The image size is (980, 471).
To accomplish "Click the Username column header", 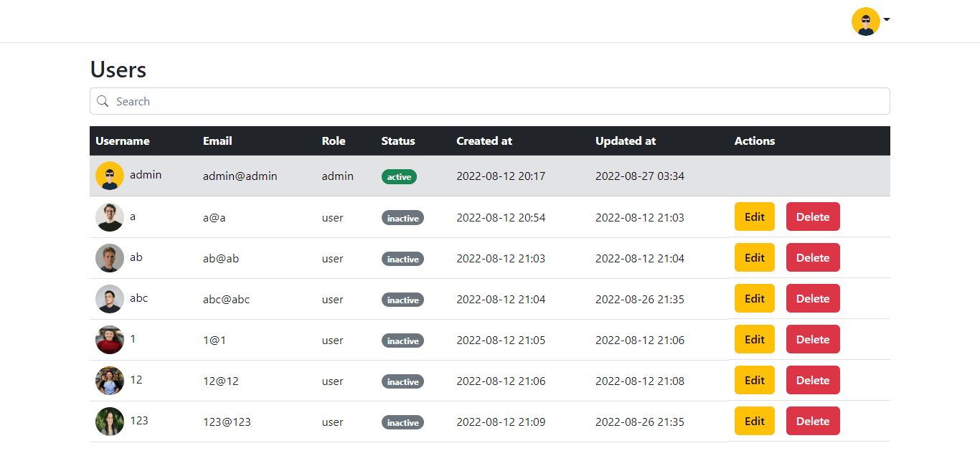I will click(x=123, y=141).
